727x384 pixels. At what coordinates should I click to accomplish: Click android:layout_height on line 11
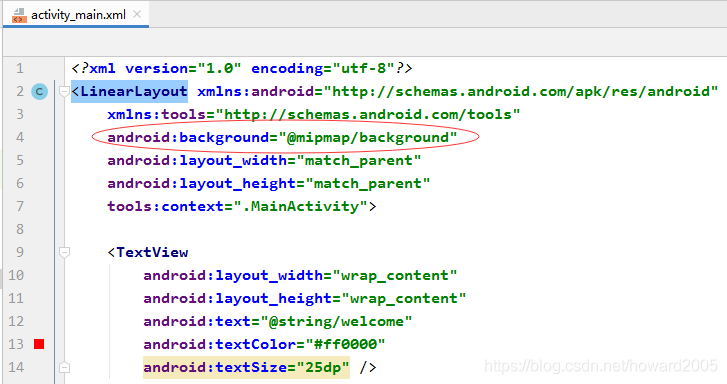pos(238,298)
